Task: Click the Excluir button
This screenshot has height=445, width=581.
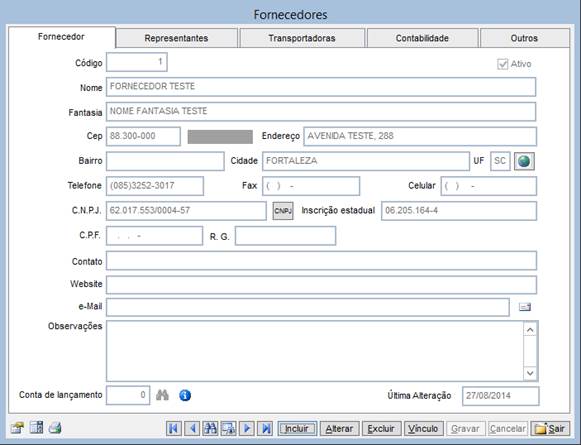Action: coord(381,429)
